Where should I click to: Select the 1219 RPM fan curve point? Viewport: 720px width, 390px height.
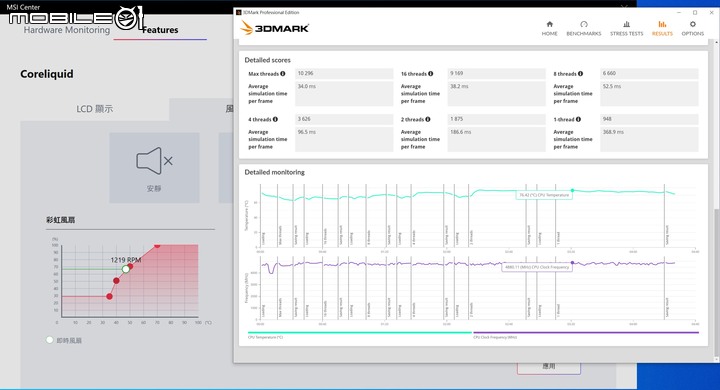coord(126,269)
